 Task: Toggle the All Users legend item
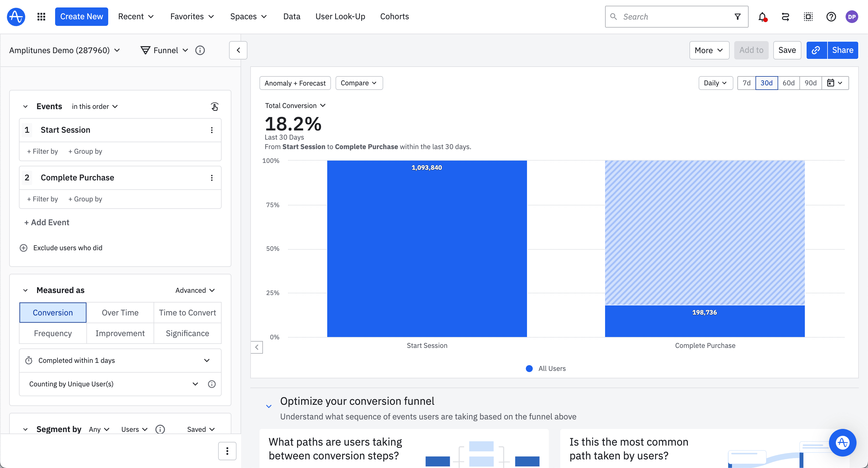pyautogui.click(x=546, y=368)
